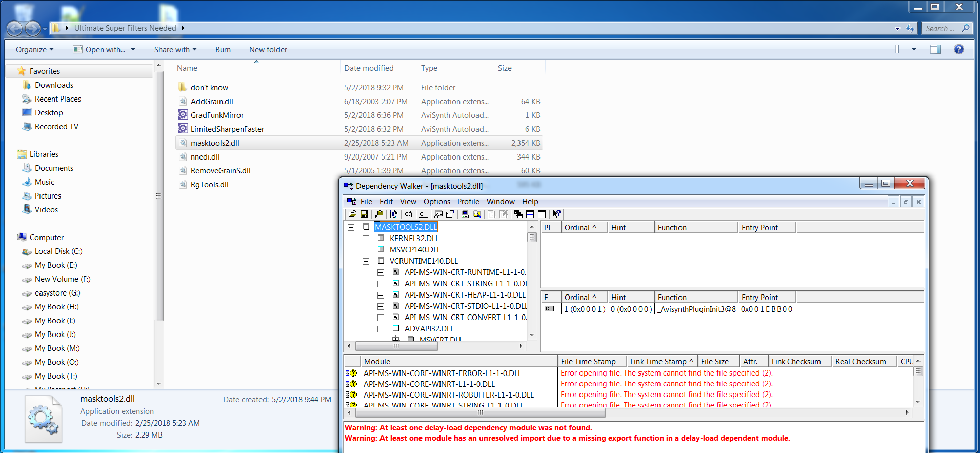Click the Cascade windows toolbar icon
This screenshot has width=980, height=453.
point(518,214)
